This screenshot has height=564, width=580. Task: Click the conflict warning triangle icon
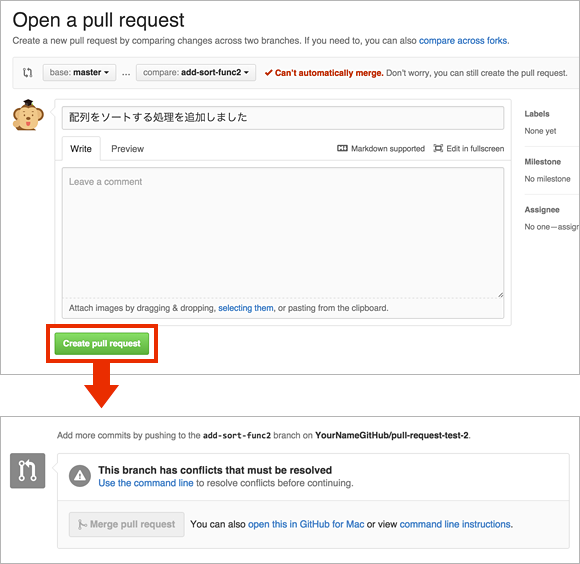tap(80, 476)
